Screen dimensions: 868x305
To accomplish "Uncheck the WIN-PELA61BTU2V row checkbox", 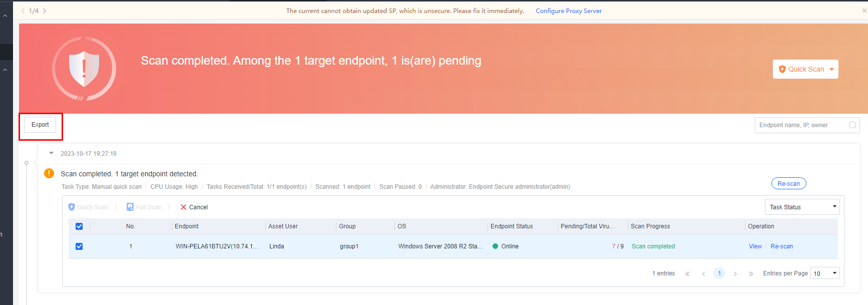I will coord(79,246).
